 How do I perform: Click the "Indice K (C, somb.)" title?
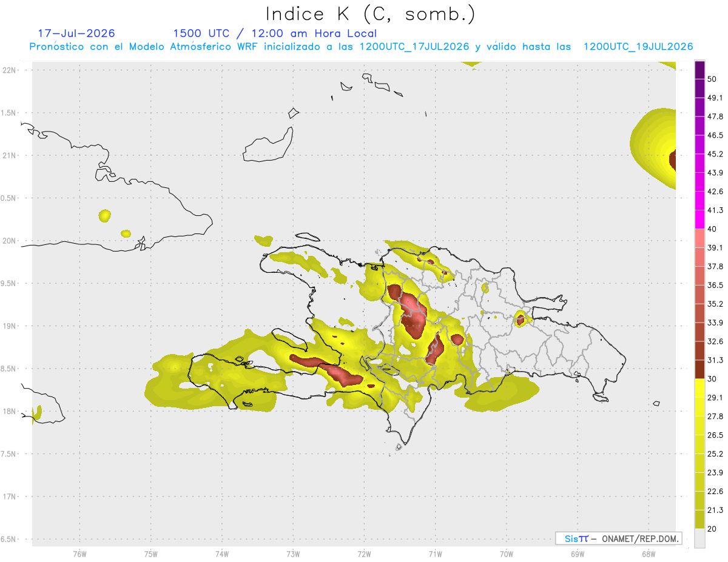pos(370,15)
